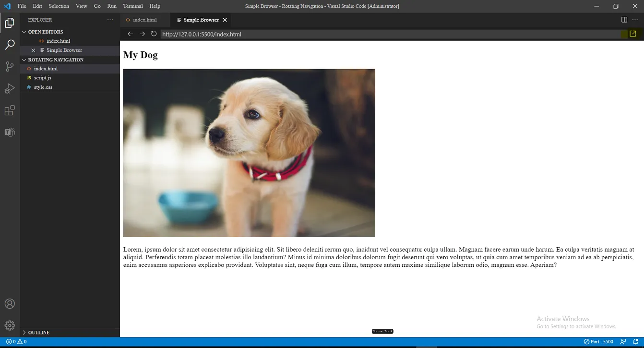This screenshot has width=644, height=348.
Task: Click the puppy image on the page
Action: click(249, 153)
